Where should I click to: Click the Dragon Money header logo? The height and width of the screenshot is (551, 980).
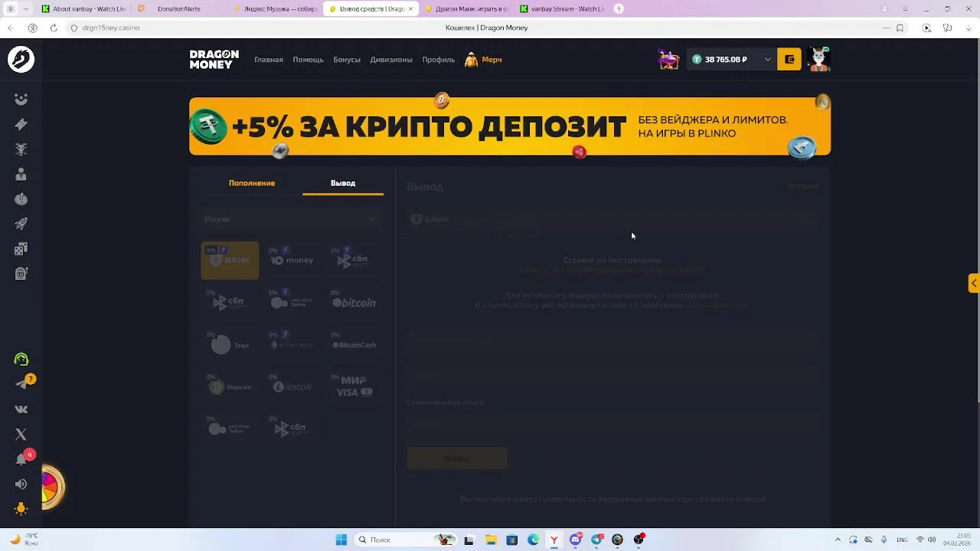[214, 60]
